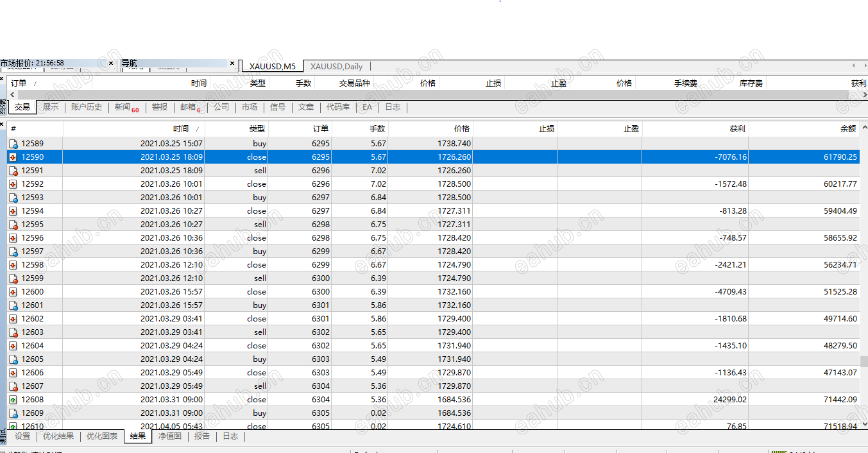Image resolution: width=868 pixels, height=453 pixels.
Task: Open the 账户历史 account history tab
Action: pyautogui.click(x=87, y=107)
